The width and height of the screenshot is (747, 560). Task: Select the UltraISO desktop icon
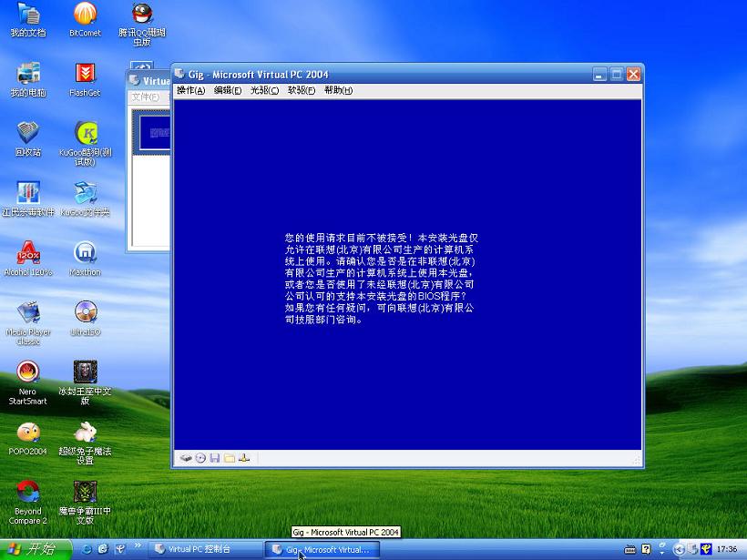[x=85, y=319]
